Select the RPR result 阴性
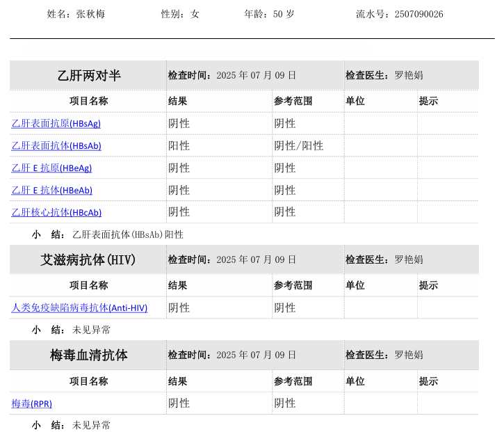The width and height of the screenshot is (504, 432). (179, 403)
